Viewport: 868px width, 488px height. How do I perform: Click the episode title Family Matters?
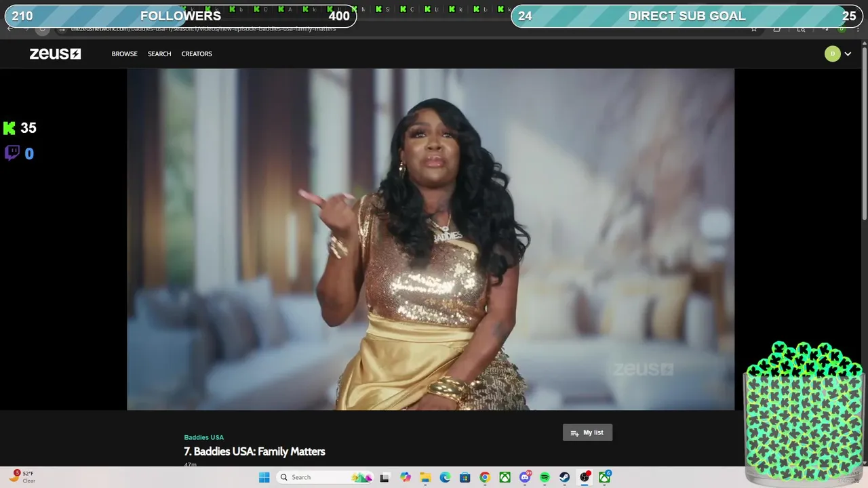(254, 451)
